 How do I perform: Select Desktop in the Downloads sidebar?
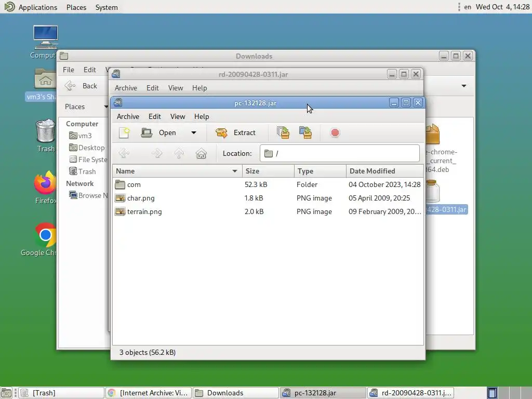[87, 148]
